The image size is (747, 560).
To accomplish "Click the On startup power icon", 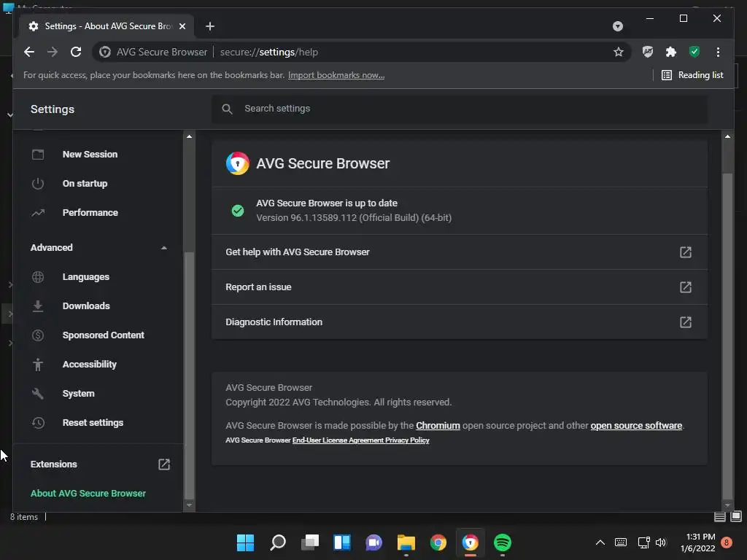I will click(38, 183).
